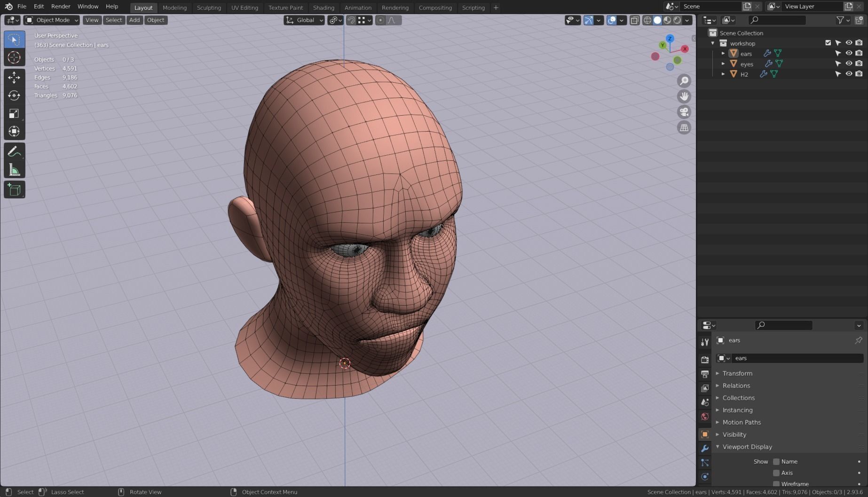
Task: Click the Scene name field
Action: click(710, 7)
